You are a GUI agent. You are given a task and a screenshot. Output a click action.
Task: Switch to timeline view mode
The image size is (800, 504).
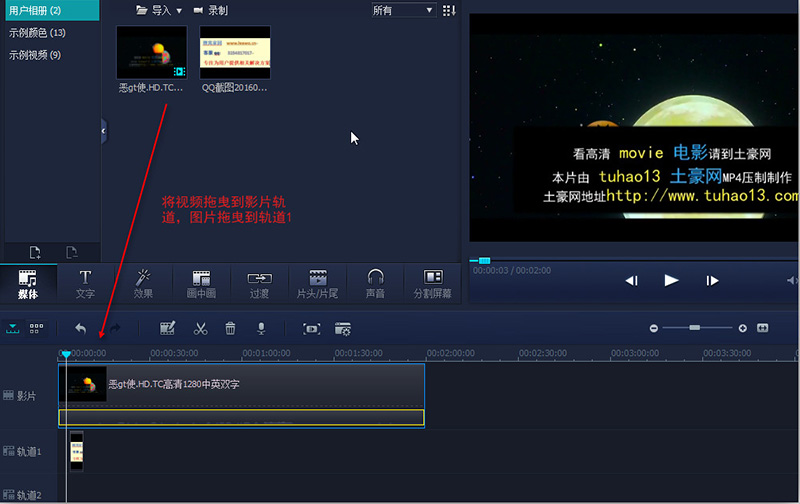(13, 328)
